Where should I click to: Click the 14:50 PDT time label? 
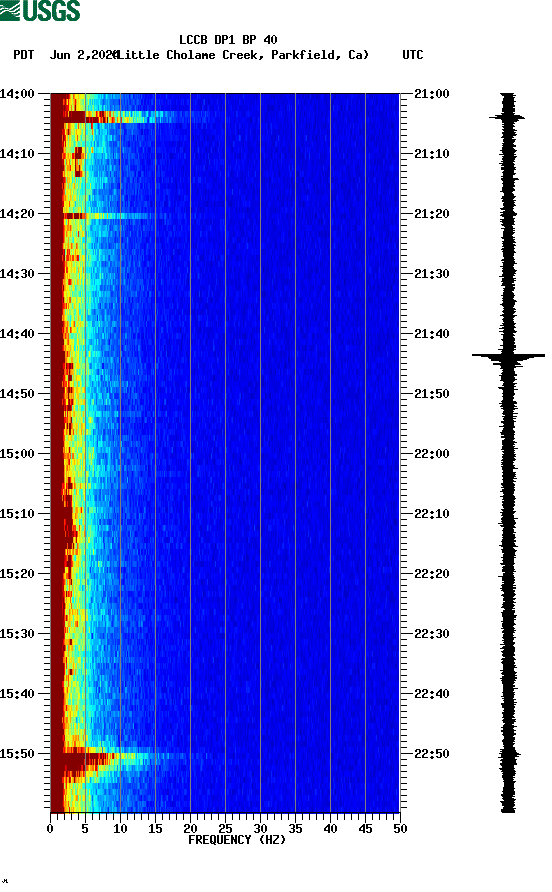(x=17, y=394)
